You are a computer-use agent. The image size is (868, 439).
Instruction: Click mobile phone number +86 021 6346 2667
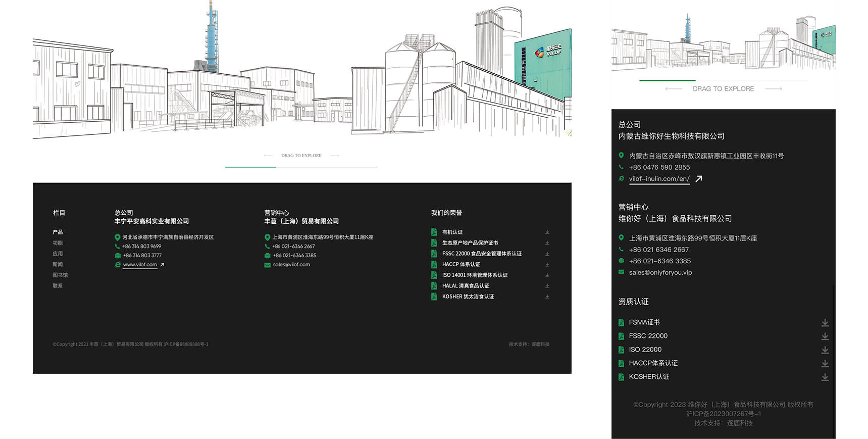pyautogui.click(x=659, y=250)
